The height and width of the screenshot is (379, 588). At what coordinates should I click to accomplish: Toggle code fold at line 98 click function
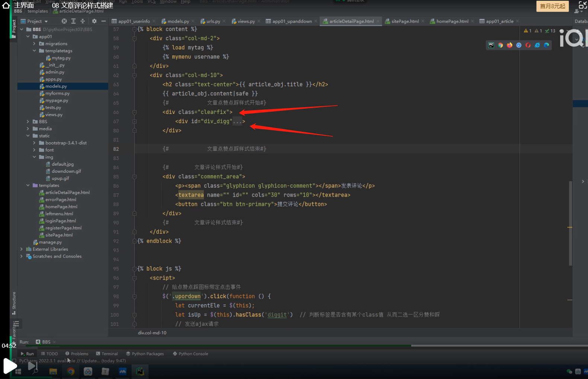coord(135,296)
